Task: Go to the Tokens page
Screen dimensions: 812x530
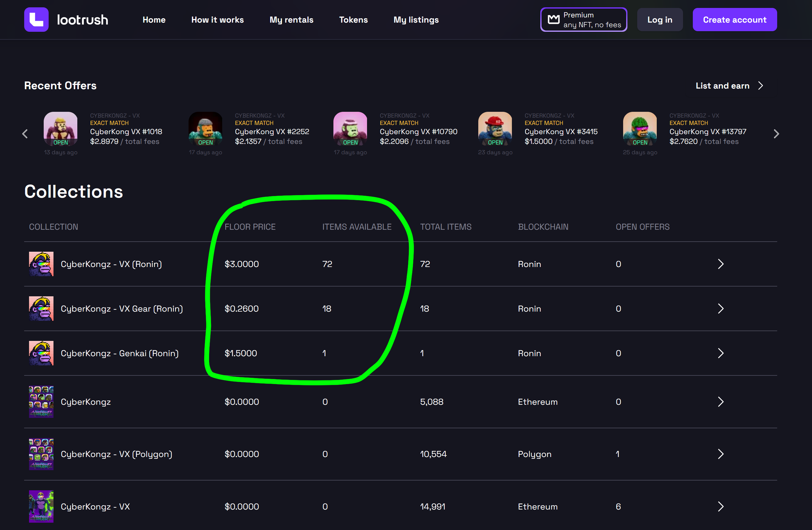Action: coord(353,20)
